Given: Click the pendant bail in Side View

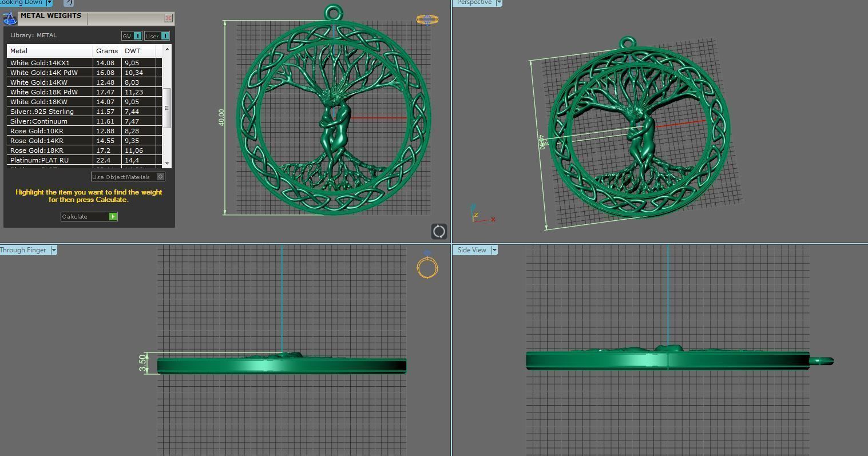Looking at the screenshot, I should pyautogui.click(x=822, y=360).
